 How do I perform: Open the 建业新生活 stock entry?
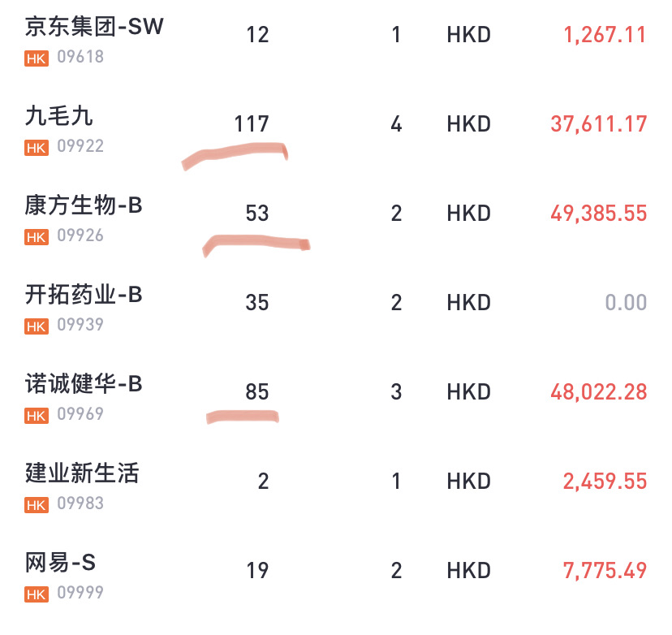82,473
